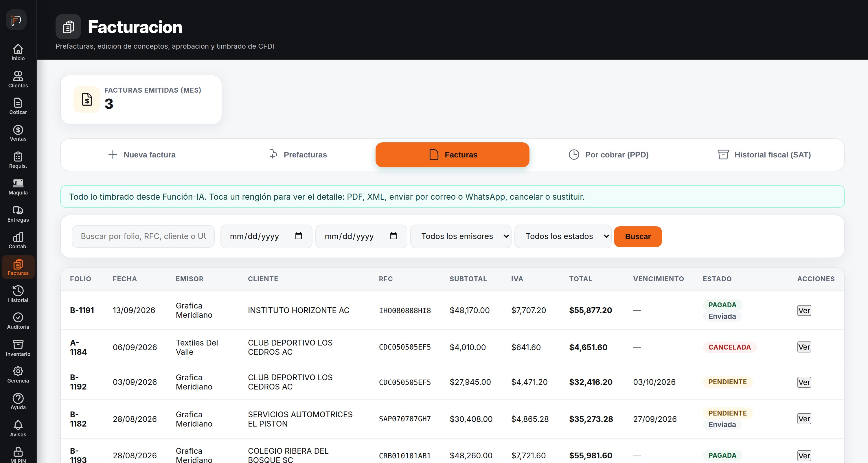Click Ver for invoice A-1184
The image size is (868, 463).
804,347
